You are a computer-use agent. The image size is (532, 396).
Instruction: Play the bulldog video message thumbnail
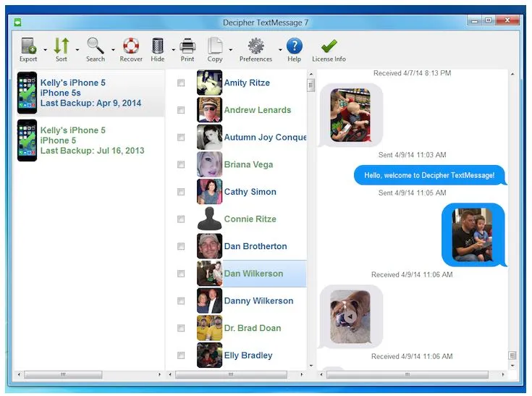click(350, 316)
